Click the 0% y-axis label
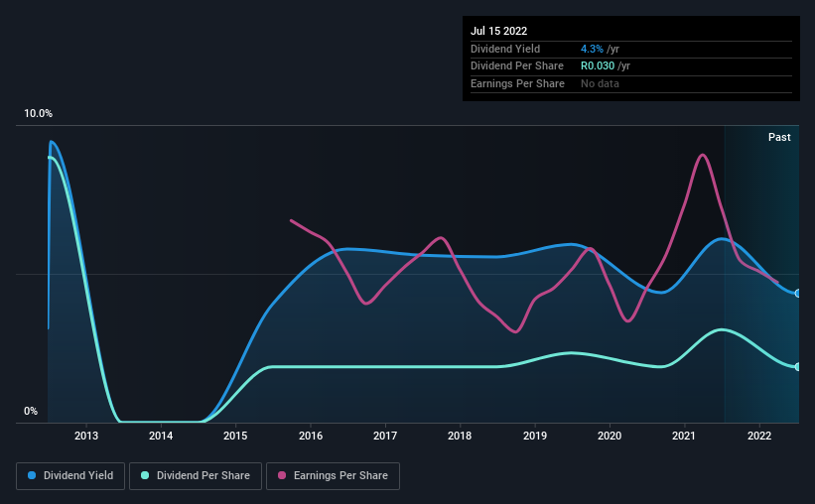Viewport: 815px width, 504px height. [x=31, y=411]
